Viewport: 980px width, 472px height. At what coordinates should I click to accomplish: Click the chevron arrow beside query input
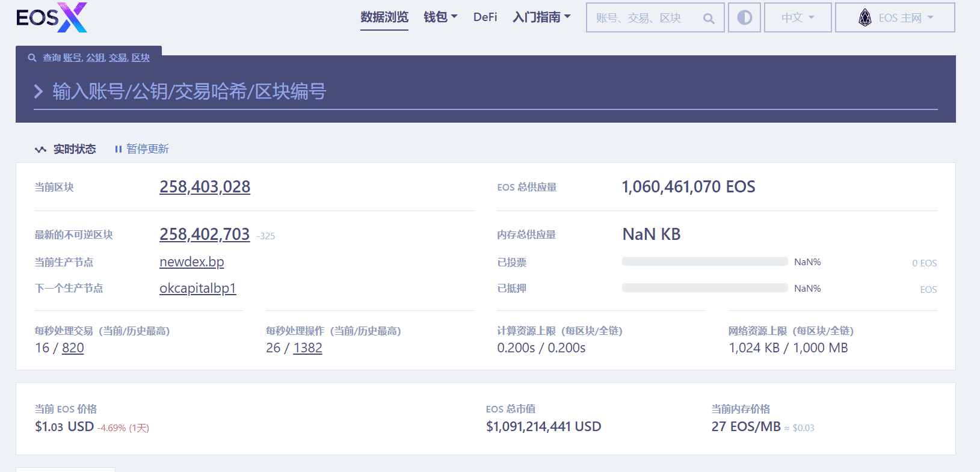click(x=39, y=91)
